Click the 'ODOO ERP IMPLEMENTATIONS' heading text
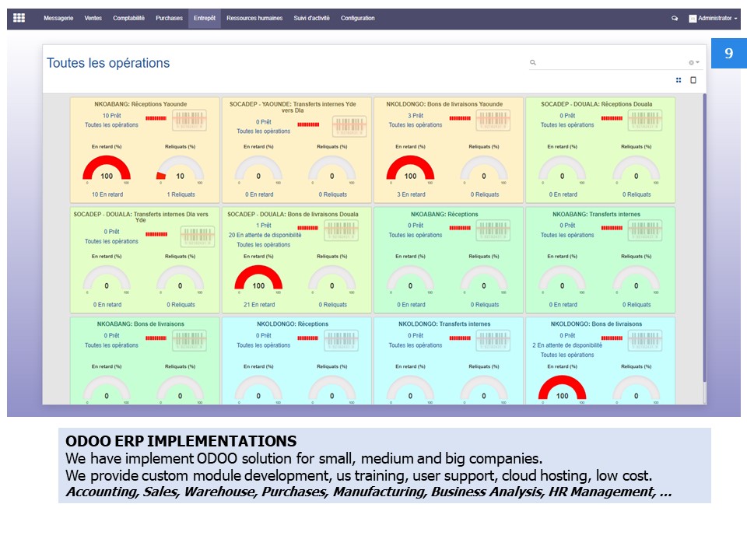The image size is (747, 560). point(181,442)
